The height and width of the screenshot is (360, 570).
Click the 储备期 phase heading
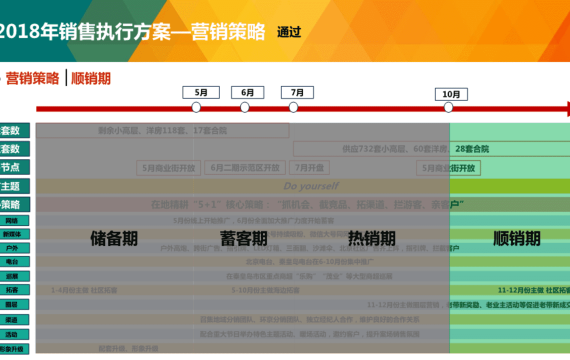pyautogui.click(x=114, y=239)
